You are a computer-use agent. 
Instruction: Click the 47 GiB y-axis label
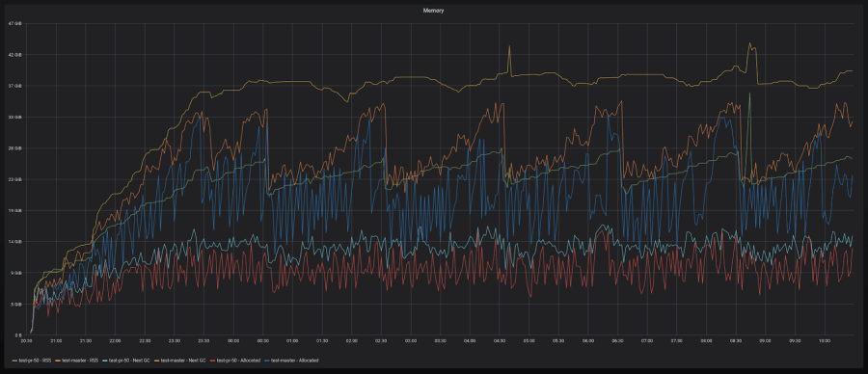[x=14, y=24]
